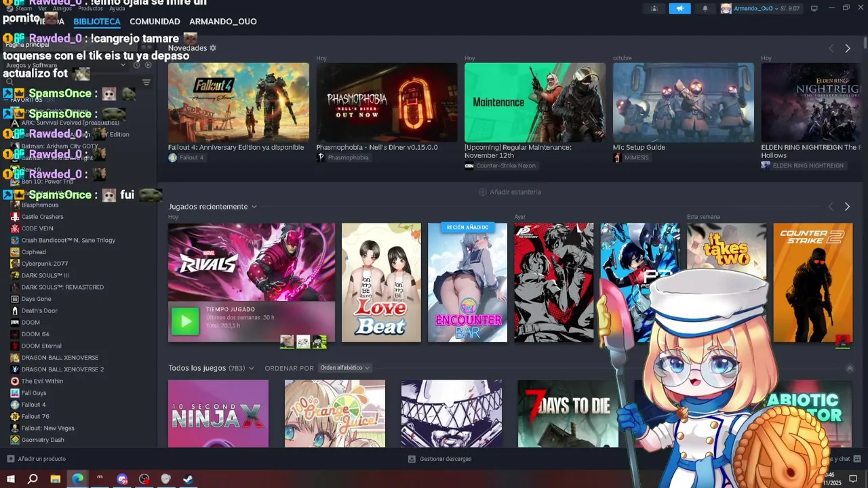Select The Evil Within in the library list
This screenshot has height=488, width=868.
pyautogui.click(x=42, y=381)
